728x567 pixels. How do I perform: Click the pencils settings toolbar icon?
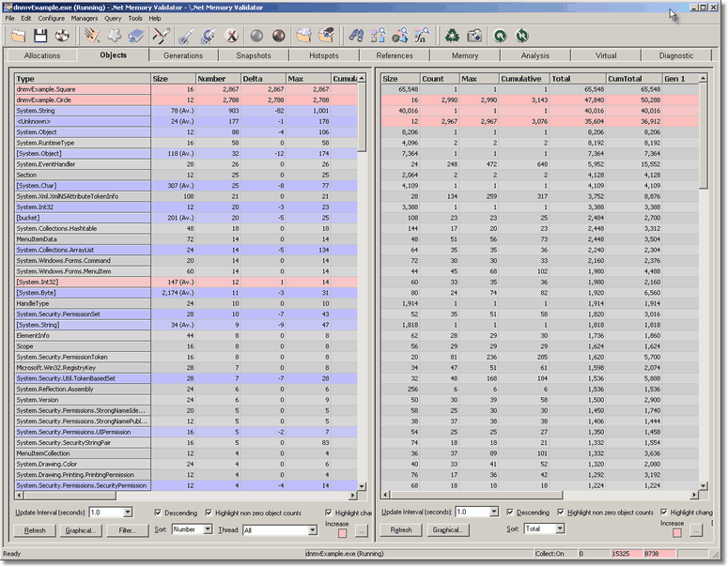pos(92,36)
